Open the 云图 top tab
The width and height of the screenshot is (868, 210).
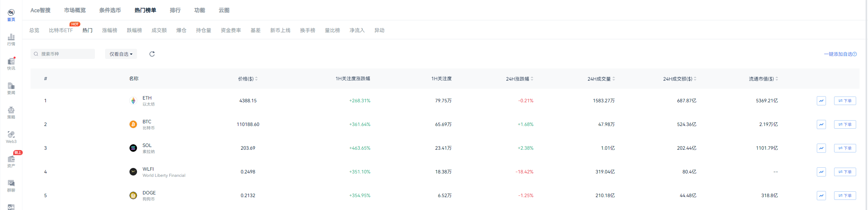(224, 10)
